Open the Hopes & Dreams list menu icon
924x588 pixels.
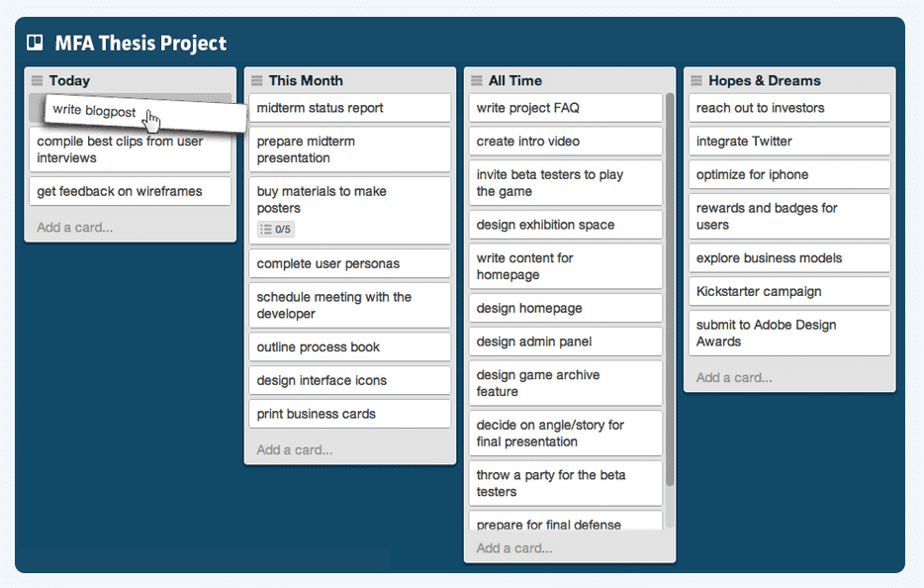pyautogui.click(x=696, y=81)
